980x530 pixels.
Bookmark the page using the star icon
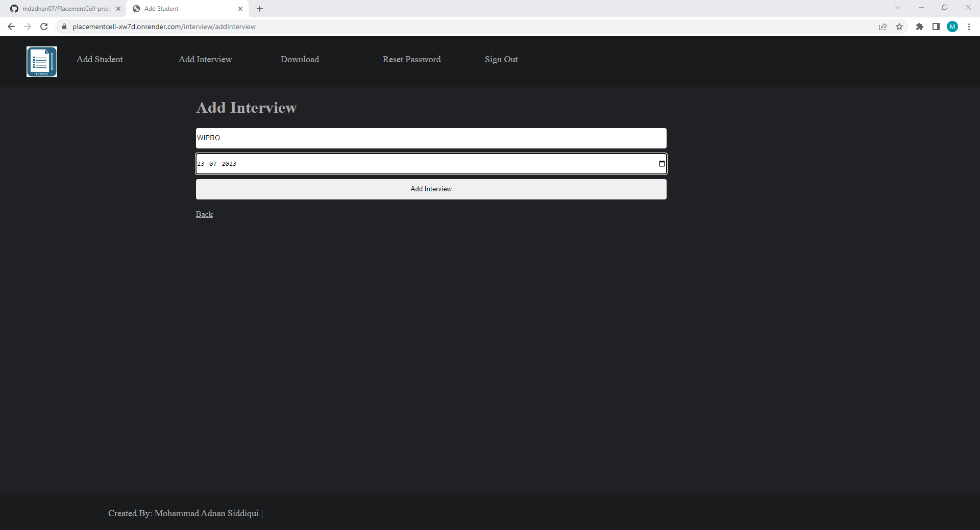pyautogui.click(x=900, y=27)
